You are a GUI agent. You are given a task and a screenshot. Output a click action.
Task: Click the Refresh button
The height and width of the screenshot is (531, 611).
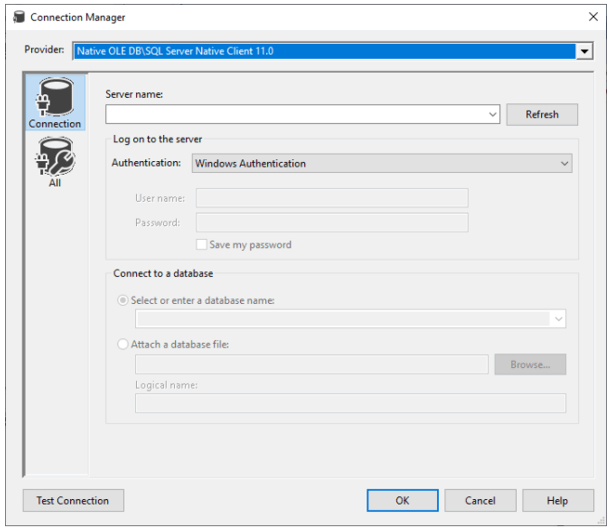[541, 115]
